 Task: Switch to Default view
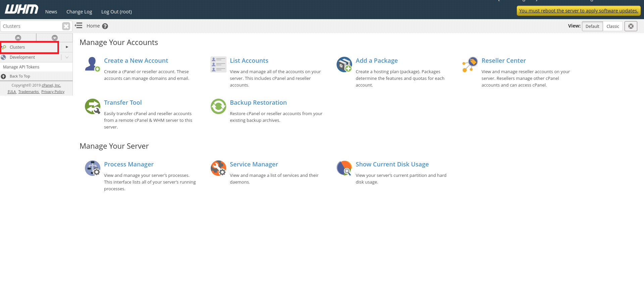coord(592,26)
